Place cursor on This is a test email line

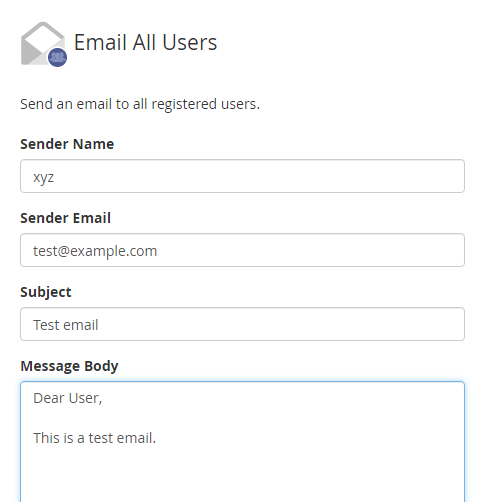[95, 438]
